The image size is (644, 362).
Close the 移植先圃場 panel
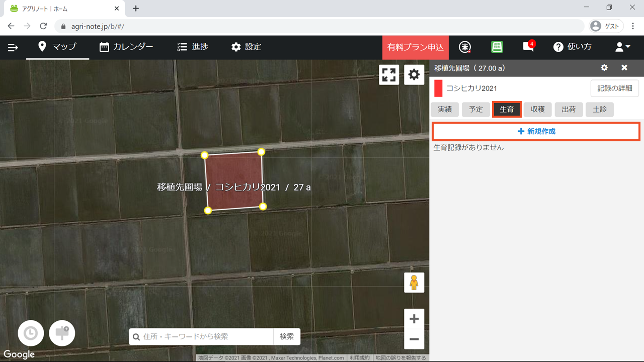[624, 68]
